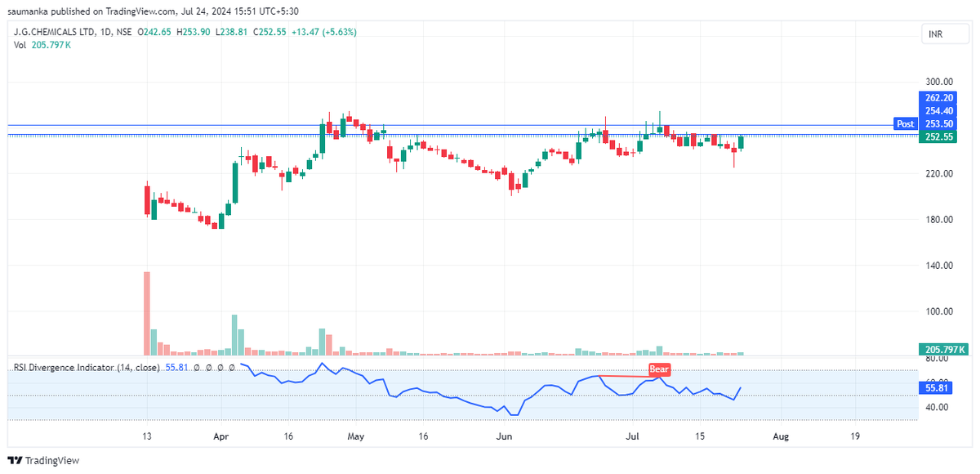Click the green 205.797K volume axis label

pyautogui.click(x=943, y=349)
